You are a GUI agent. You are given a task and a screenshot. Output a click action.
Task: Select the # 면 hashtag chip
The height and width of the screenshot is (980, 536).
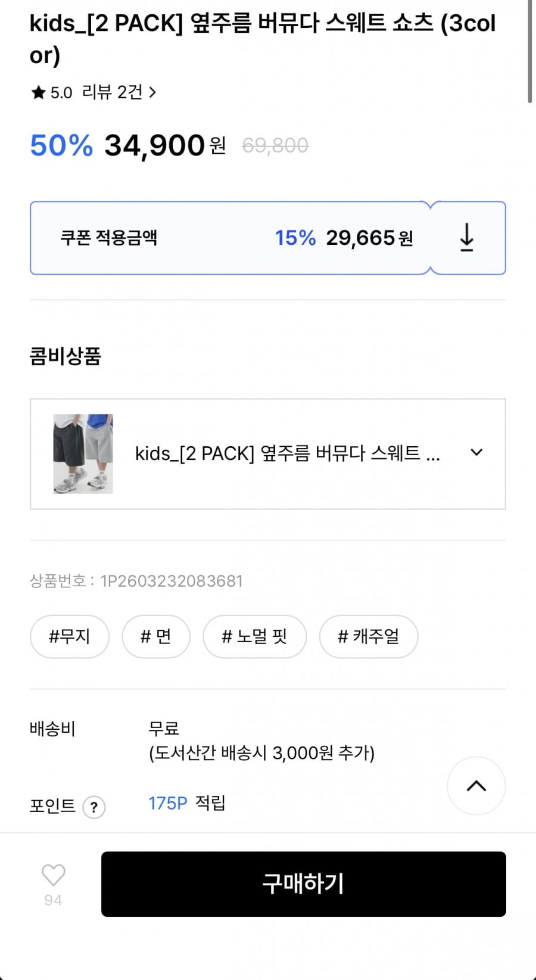[156, 636]
